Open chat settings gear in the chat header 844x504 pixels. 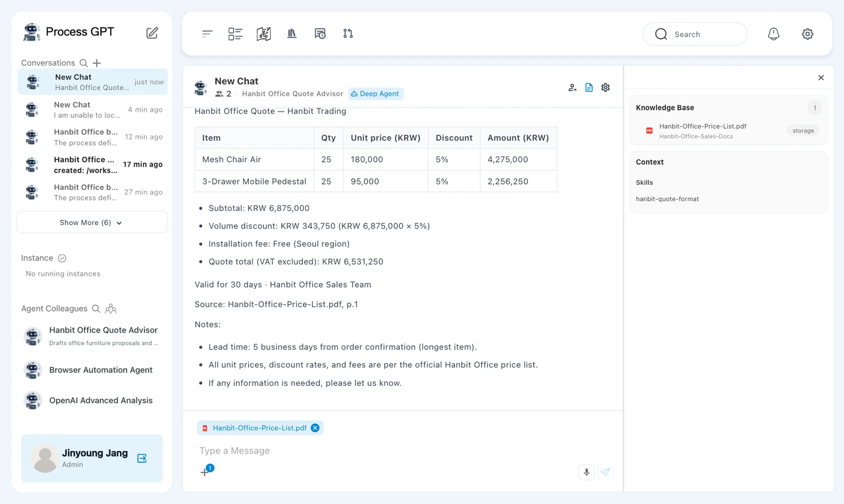click(x=606, y=88)
